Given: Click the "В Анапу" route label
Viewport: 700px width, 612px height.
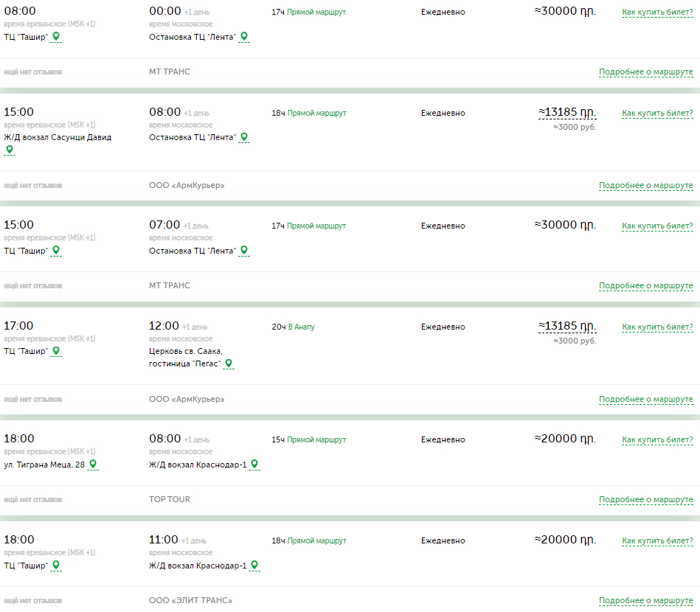Looking at the screenshot, I should (x=301, y=327).
